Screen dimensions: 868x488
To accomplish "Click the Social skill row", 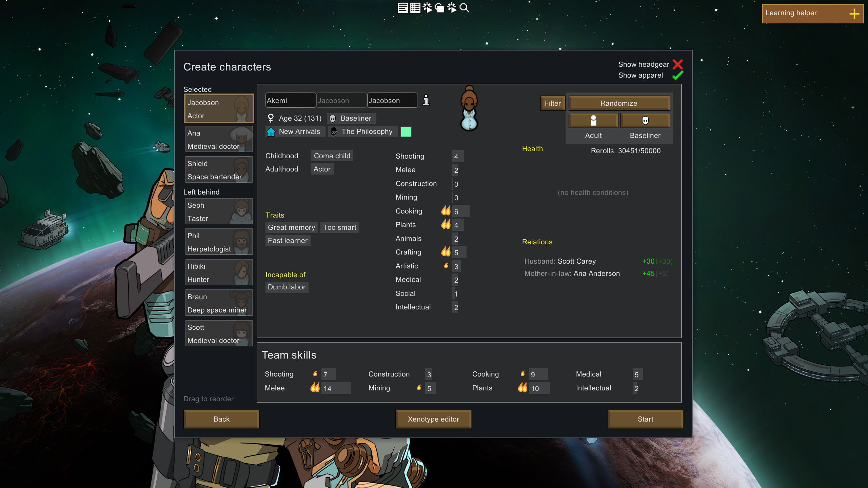I will click(x=427, y=293).
